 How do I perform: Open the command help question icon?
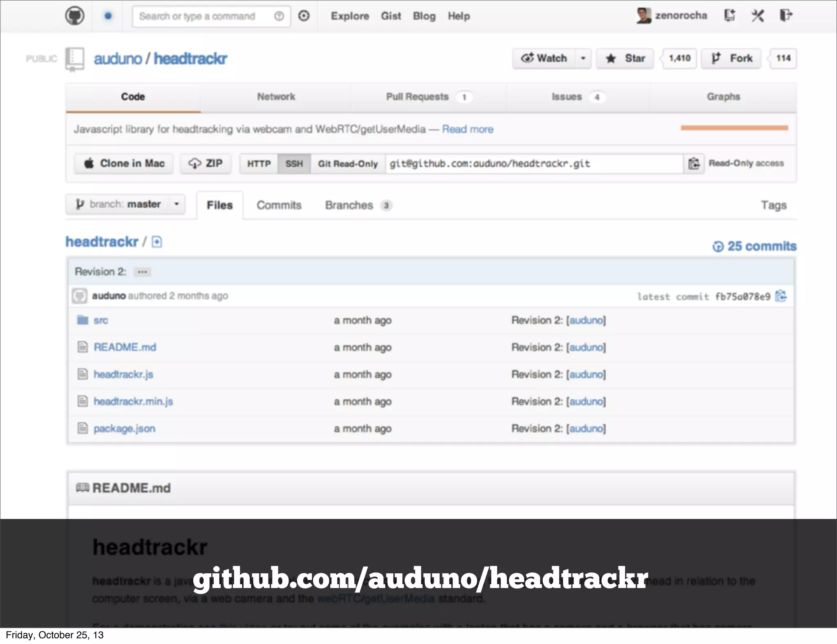[x=279, y=16]
